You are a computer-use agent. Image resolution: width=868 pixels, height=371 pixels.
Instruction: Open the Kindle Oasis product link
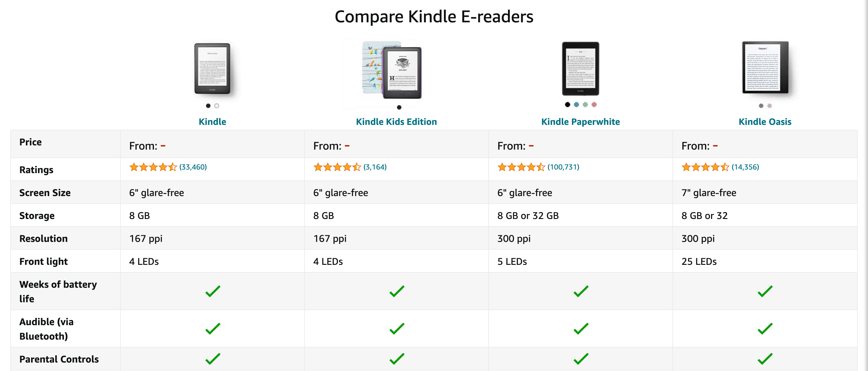tap(765, 122)
